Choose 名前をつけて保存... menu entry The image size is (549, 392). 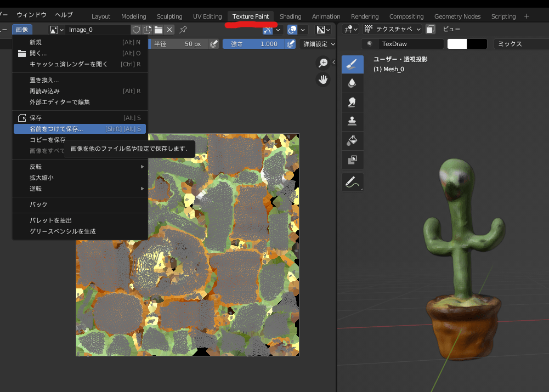pyautogui.click(x=80, y=129)
